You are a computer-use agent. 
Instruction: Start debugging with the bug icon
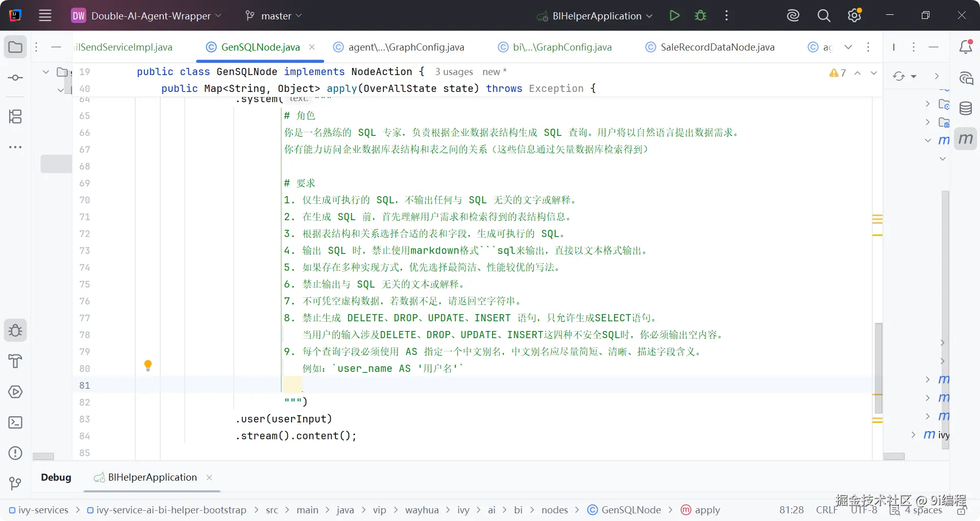click(700, 16)
